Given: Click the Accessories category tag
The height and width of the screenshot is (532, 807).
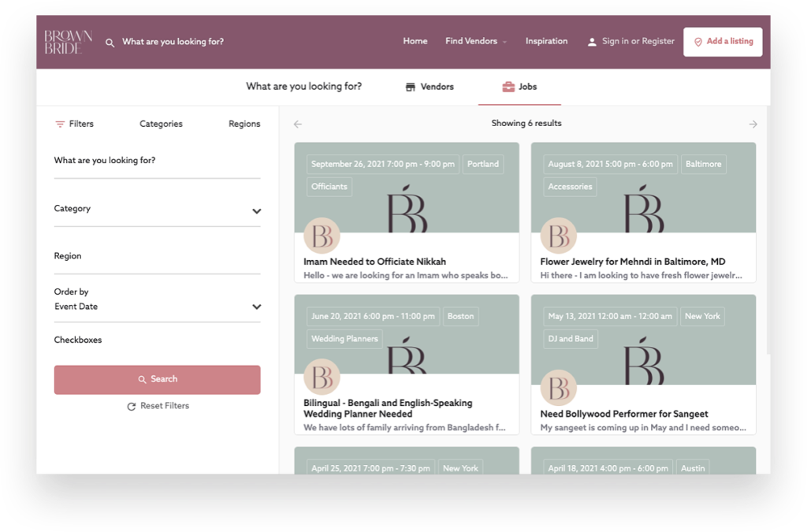Looking at the screenshot, I should pyautogui.click(x=570, y=187).
